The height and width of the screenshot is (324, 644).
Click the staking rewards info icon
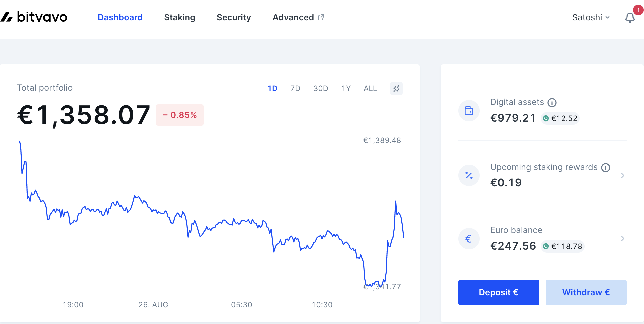pyautogui.click(x=606, y=168)
